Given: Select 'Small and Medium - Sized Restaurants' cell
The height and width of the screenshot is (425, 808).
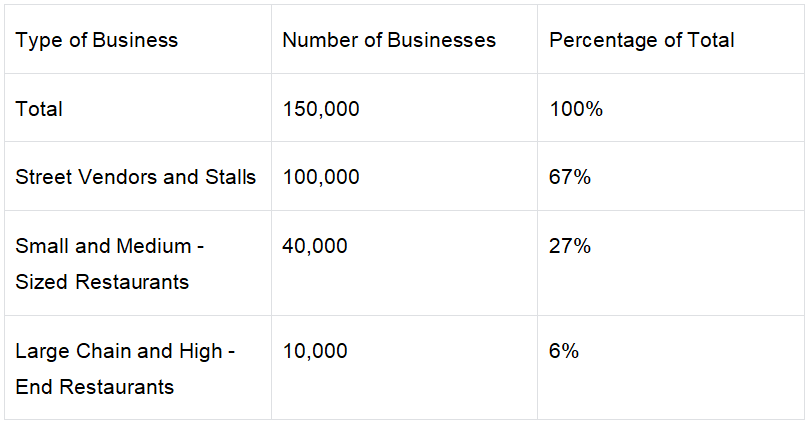Looking at the screenshot, I should point(138,263).
